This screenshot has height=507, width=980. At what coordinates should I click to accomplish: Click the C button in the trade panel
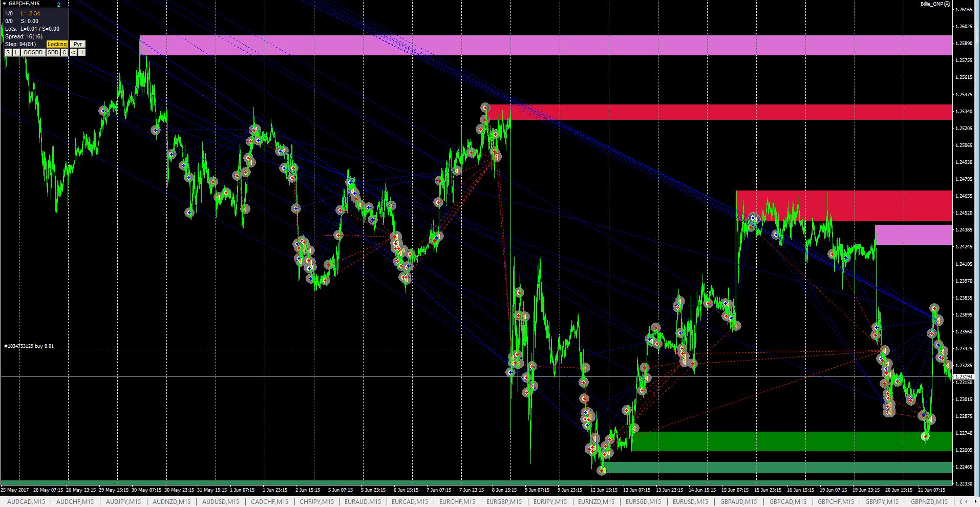[x=65, y=52]
